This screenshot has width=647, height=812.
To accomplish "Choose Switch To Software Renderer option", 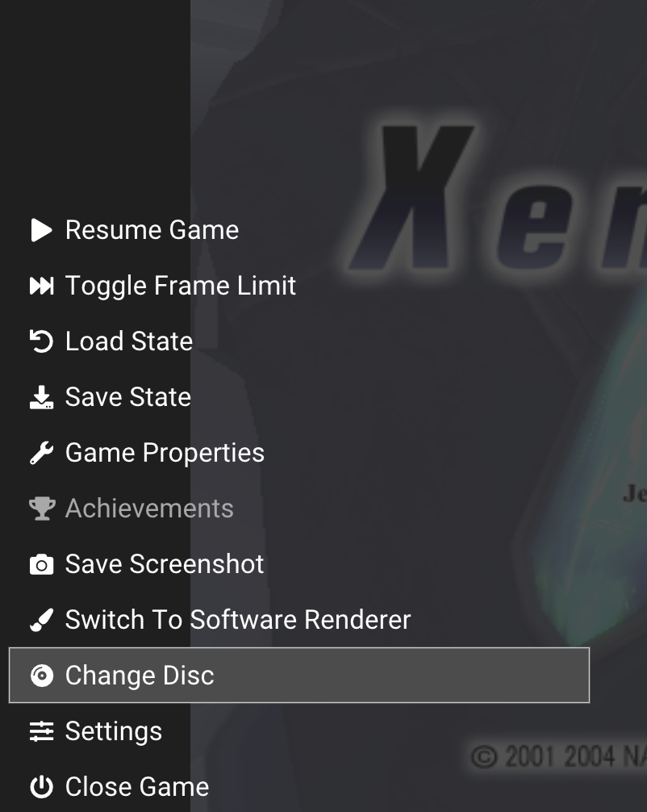I will pos(238,620).
